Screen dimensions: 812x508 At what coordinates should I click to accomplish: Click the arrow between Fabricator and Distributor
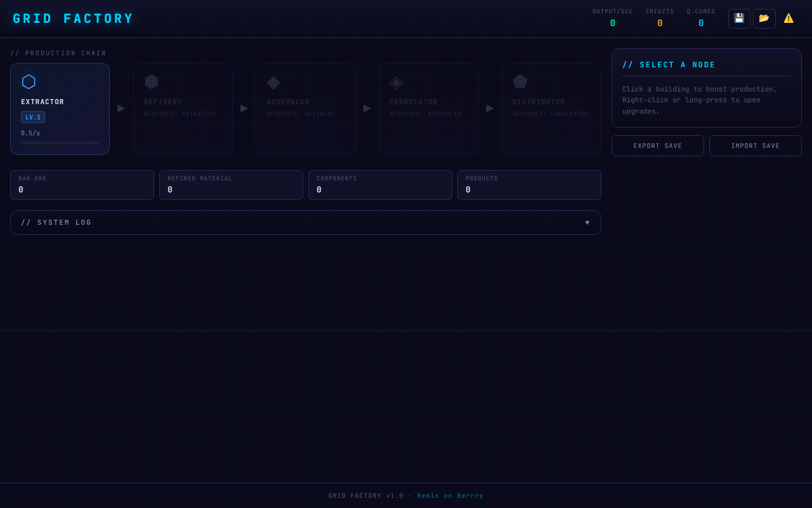point(490,109)
